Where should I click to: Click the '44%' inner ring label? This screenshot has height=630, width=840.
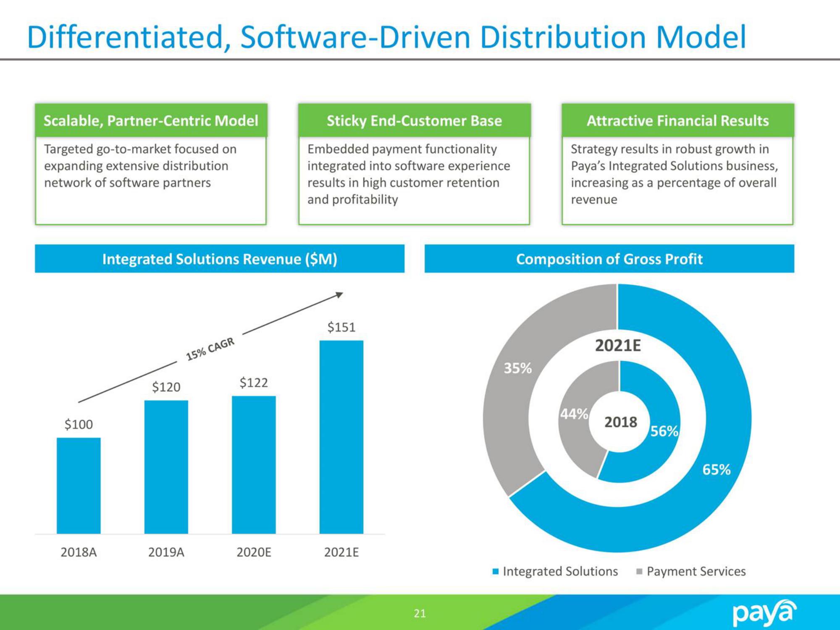pos(574,414)
